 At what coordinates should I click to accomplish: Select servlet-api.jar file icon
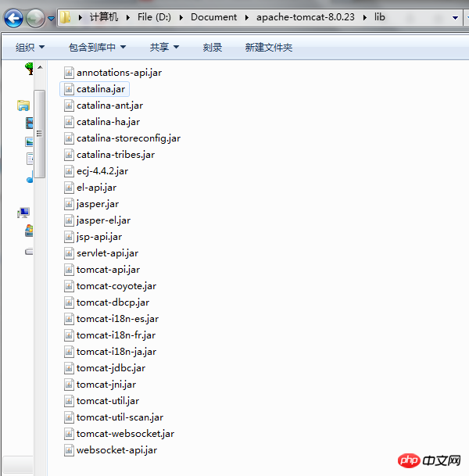pyautogui.click(x=69, y=253)
